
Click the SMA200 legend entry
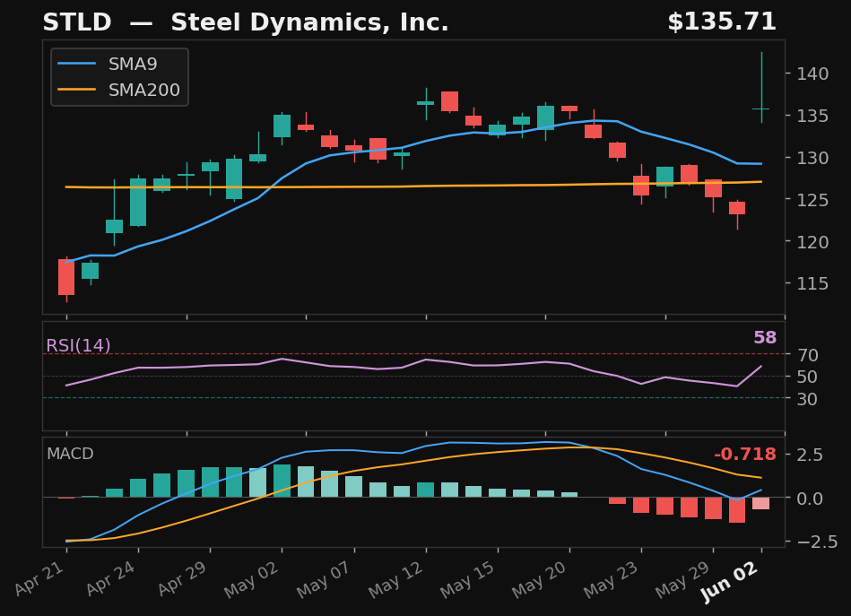(119, 90)
